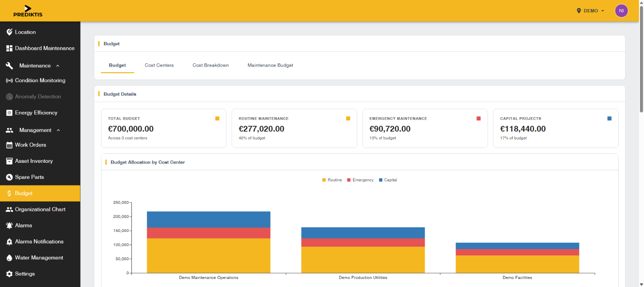Click the Location pin icon in sidebar
The height and width of the screenshot is (287, 644).
pyautogui.click(x=9, y=32)
